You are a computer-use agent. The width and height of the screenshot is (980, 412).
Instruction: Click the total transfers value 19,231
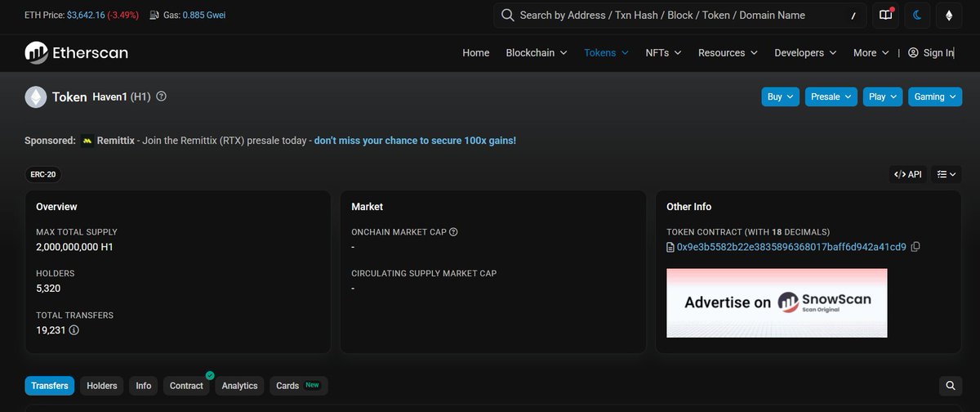(51, 330)
